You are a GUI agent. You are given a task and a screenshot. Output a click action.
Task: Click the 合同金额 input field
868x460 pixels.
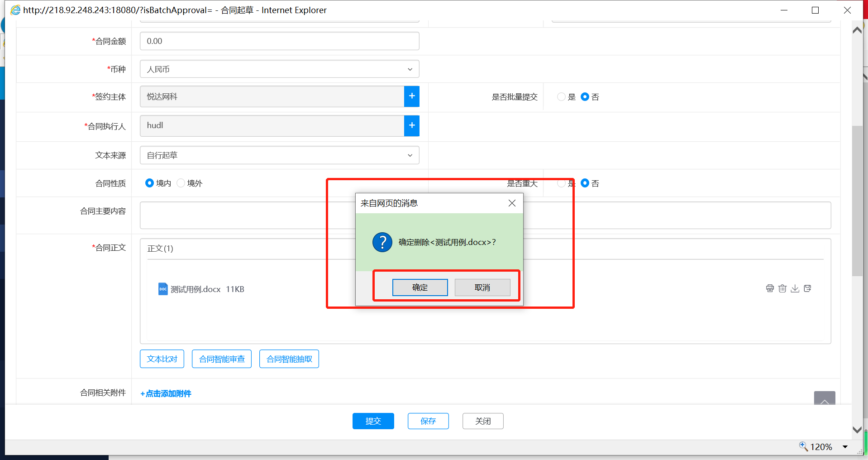pyautogui.click(x=279, y=41)
